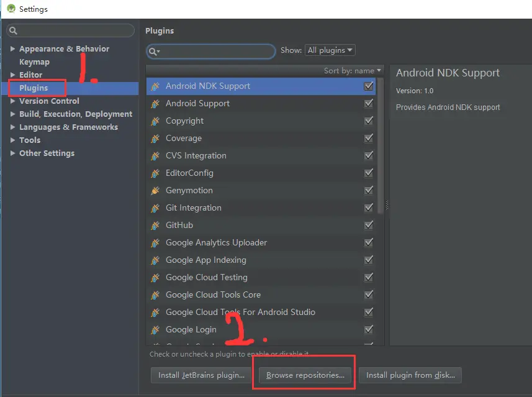Expand the Editor tree arrow

(x=12, y=75)
